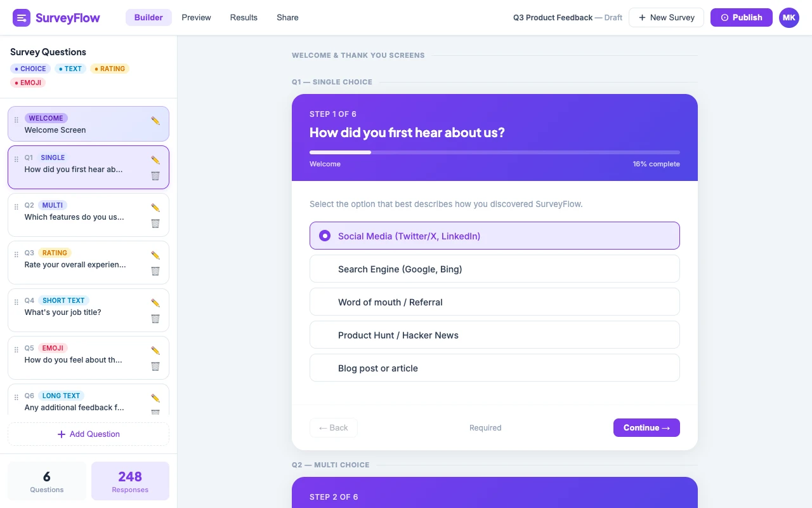The image size is (812, 508).
Task: Delete Q3 using its trash icon
Action: (x=155, y=271)
